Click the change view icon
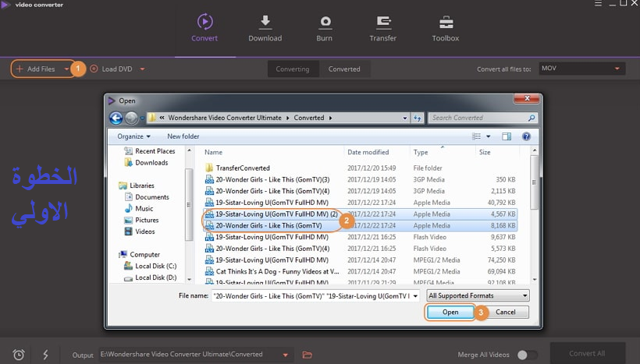The image size is (640, 364). (x=476, y=136)
